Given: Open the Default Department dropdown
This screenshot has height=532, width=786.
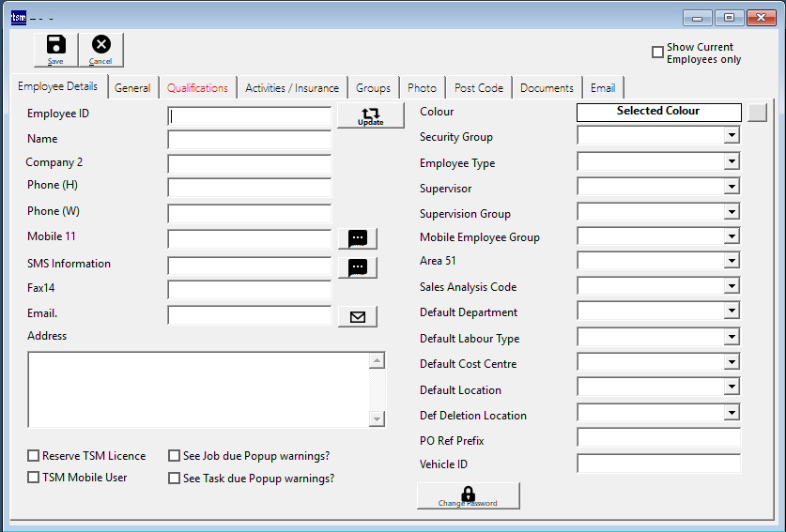Looking at the screenshot, I should tap(732, 312).
